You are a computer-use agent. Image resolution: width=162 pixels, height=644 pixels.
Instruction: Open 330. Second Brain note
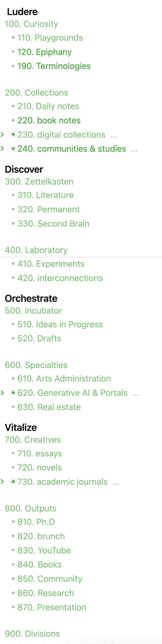click(53, 224)
